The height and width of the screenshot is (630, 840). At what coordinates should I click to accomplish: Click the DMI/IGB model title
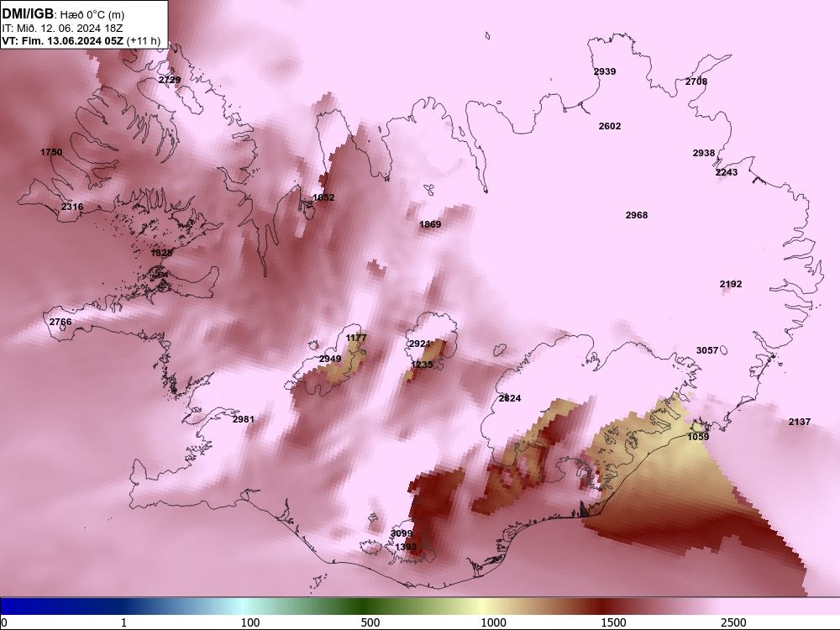28,14
